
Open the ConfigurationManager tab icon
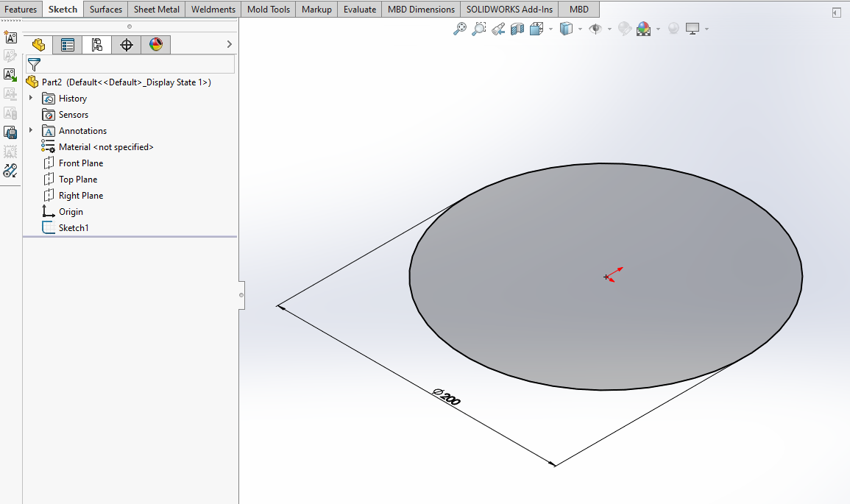(96, 45)
